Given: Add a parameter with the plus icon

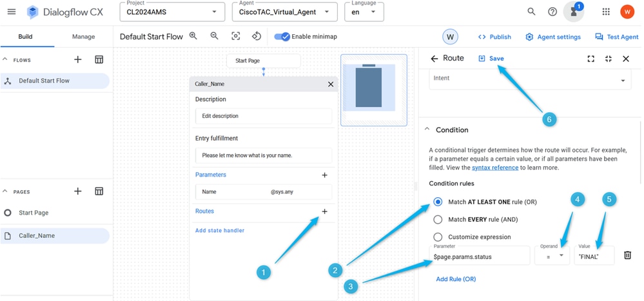Looking at the screenshot, I should click(x=324, y=175).
